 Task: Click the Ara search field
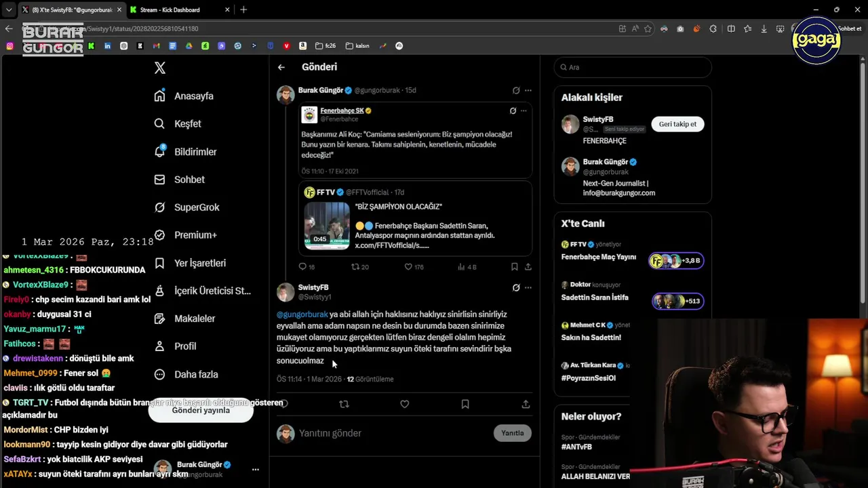pyautogui.click(x=632, y=67)
